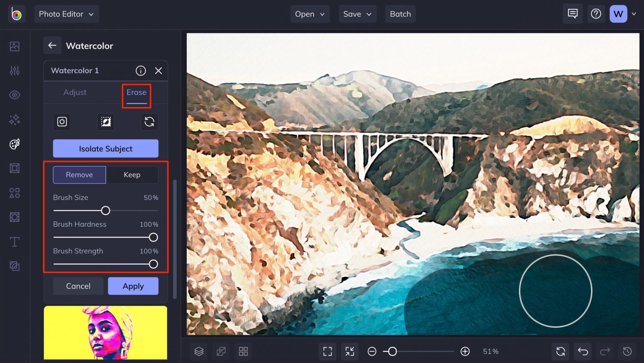
Task: Toggle the invert mask icon in Erase panel
Action: tap(105, 122)
